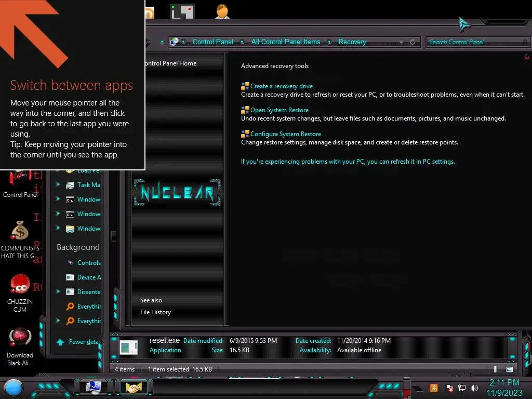This screenshot has width=532, height=399.
Task: Go to Control Panel Home
Action: coord(171,63)
